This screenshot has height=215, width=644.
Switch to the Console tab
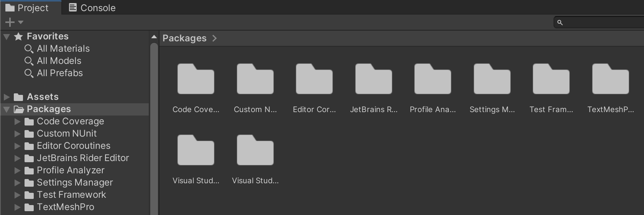[92, 8]
